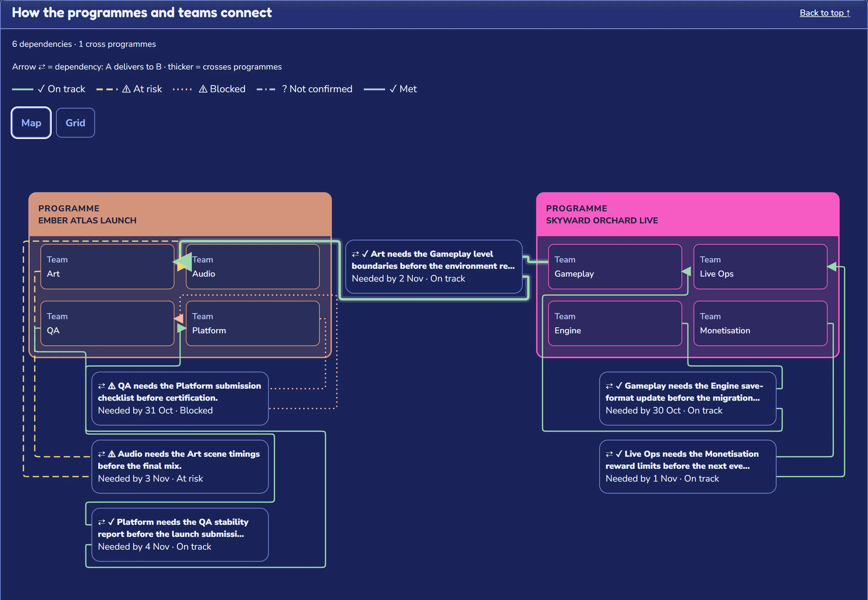Select the Team Monetisation box
Screen dimensions: 868x600
760,323
